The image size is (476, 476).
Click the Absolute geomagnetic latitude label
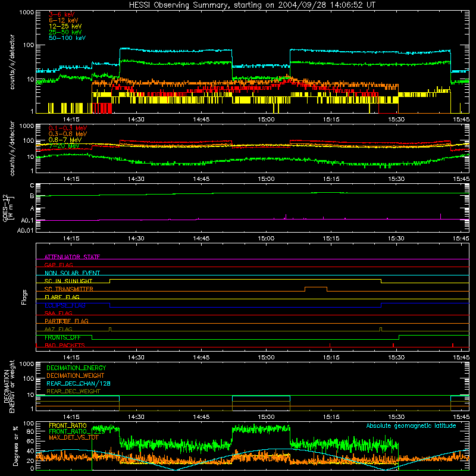click(411, 425)
